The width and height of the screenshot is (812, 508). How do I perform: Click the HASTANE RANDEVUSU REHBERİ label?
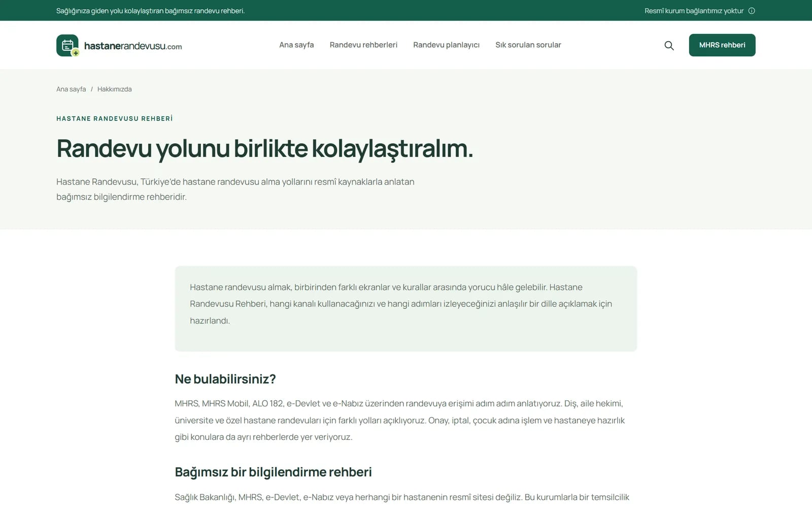[115, 118]
